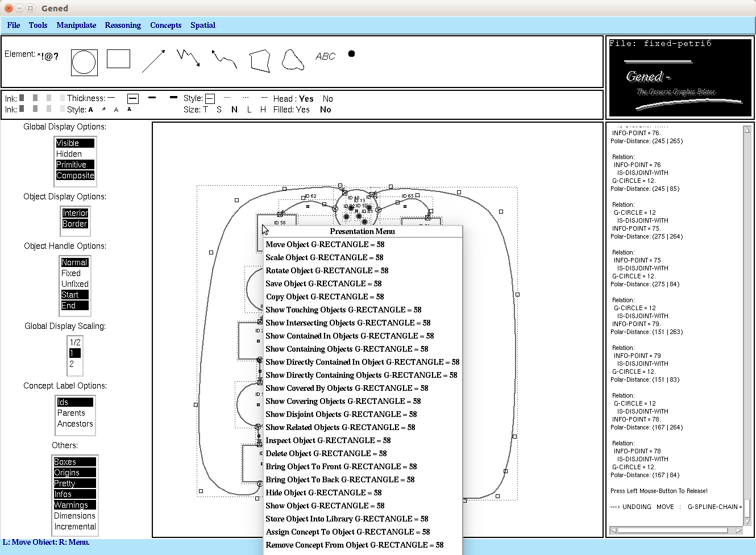Pick the small italic A text style

point(103,109)
